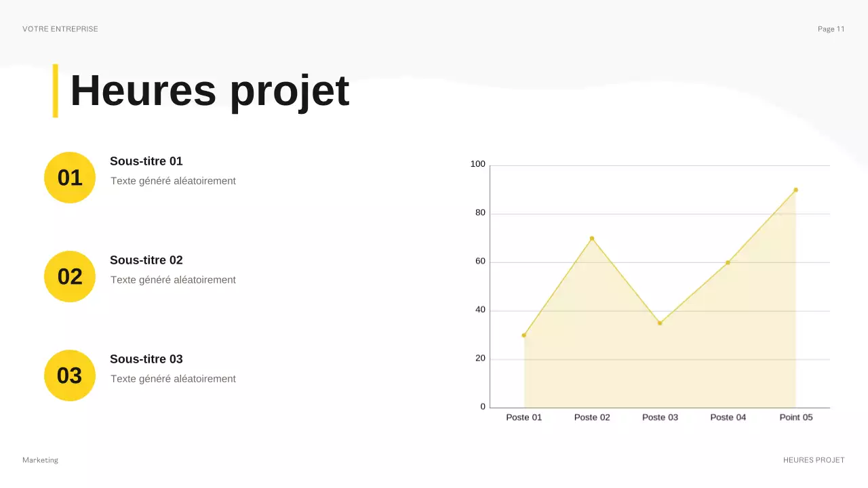Viewport: 868px width, 488px height.
Task: Select the highest data point at Point 05
Action: 795,190
